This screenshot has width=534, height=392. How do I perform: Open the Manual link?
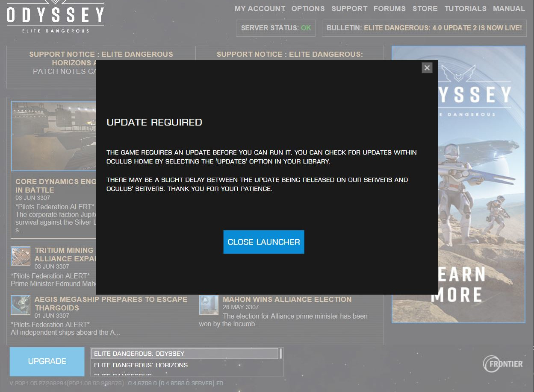point(509,9)
